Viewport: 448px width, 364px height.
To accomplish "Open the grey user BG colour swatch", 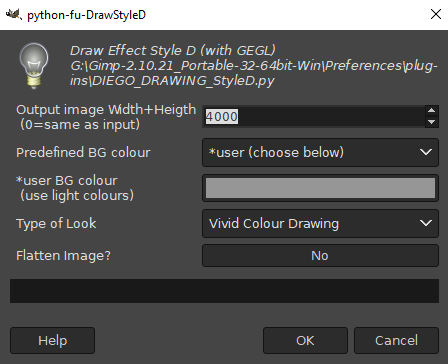I will pos(320,188).
